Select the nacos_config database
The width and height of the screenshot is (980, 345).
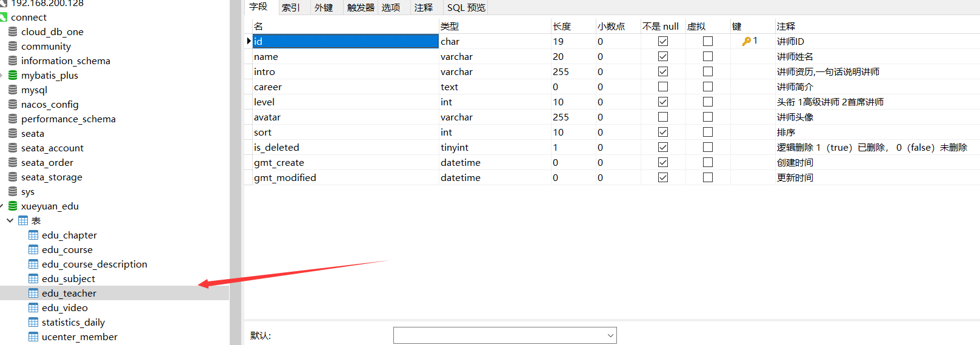50,105
